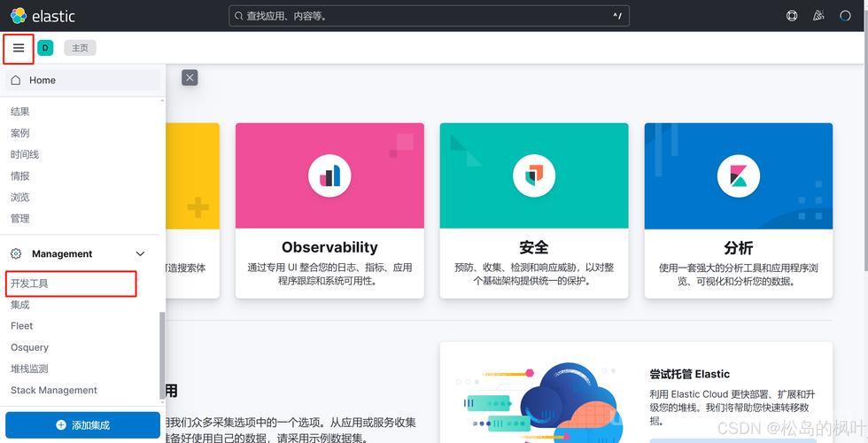Focus the 查找应用、内容等 search field

[429, 16]
